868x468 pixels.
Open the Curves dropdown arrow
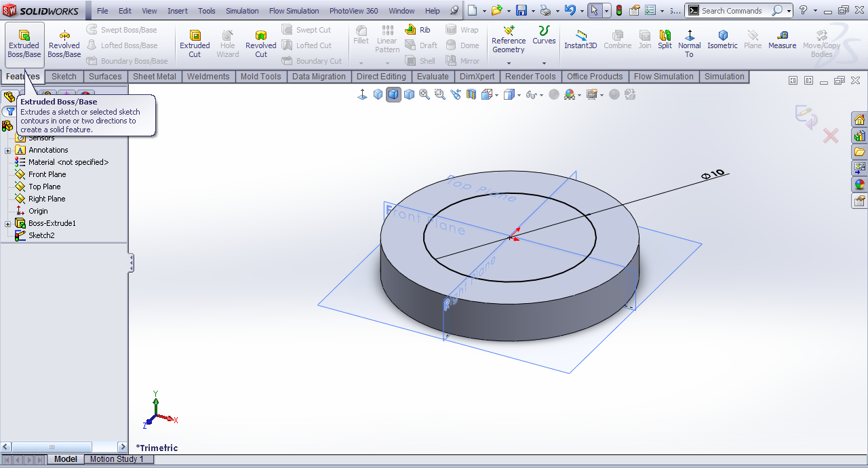coord(544,63)
